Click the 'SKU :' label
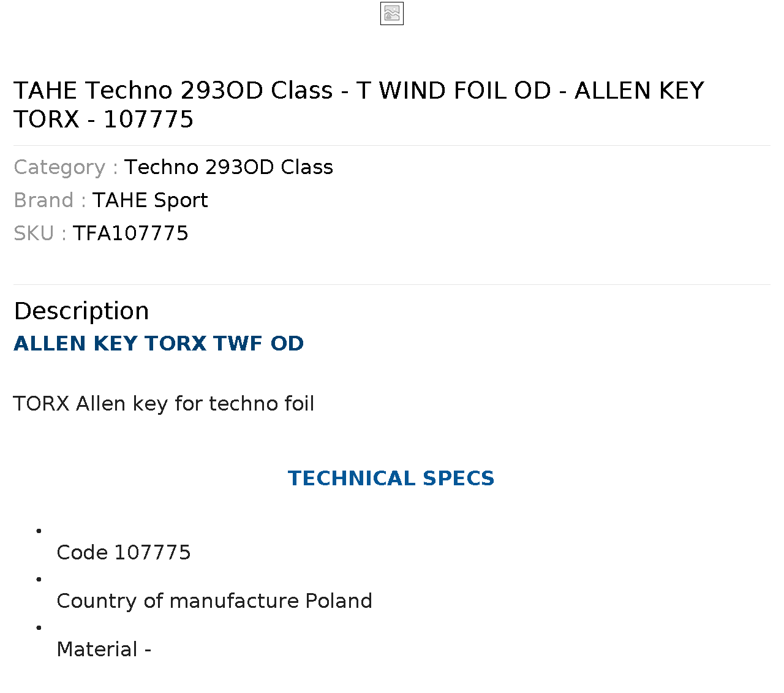 (x=40, y=233)
